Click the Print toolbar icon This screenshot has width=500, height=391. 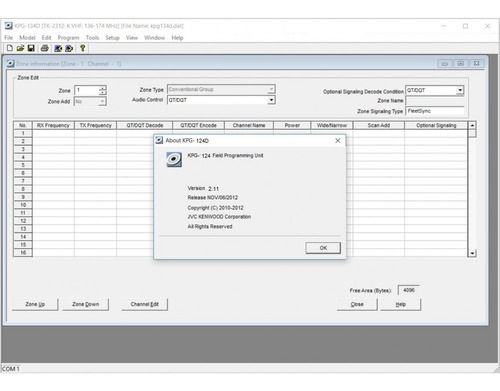(x=45, y=48)
